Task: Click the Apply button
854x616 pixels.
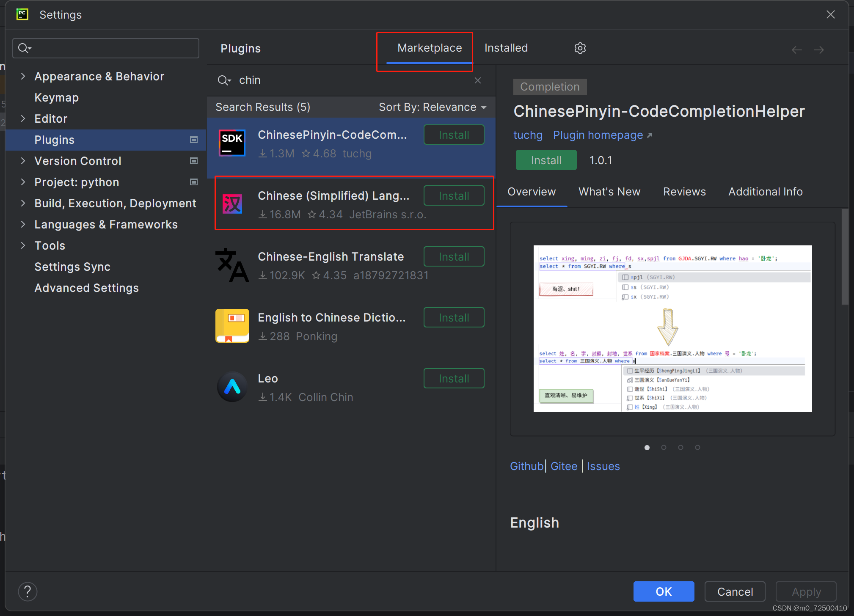Action: click(x=806, y=591)
